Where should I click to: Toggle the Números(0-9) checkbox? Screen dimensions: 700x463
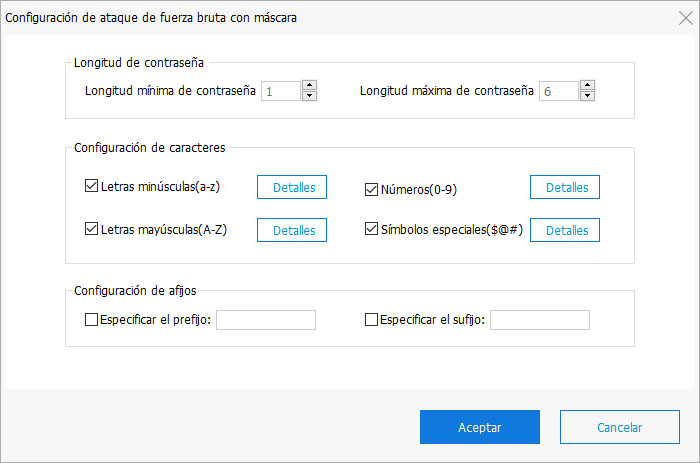(371, 189)
